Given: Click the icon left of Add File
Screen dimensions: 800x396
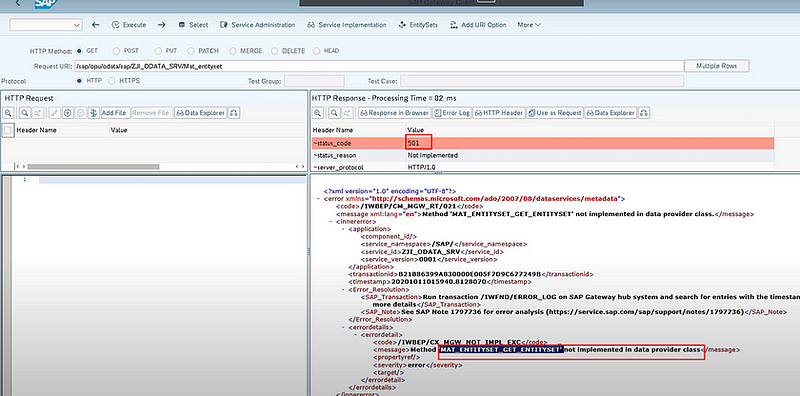Looking at the screenshot, I should [93, 113].
